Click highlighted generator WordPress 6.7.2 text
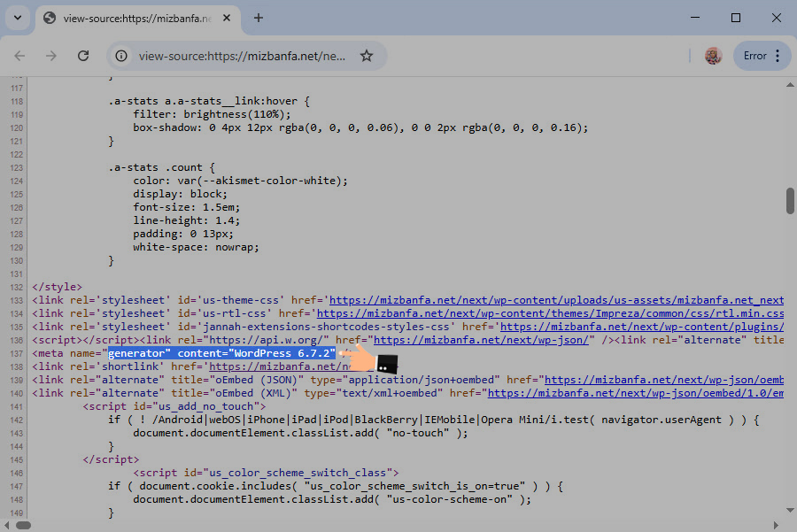The height and width of the screenshot is (532, 797). pos(221,353)
